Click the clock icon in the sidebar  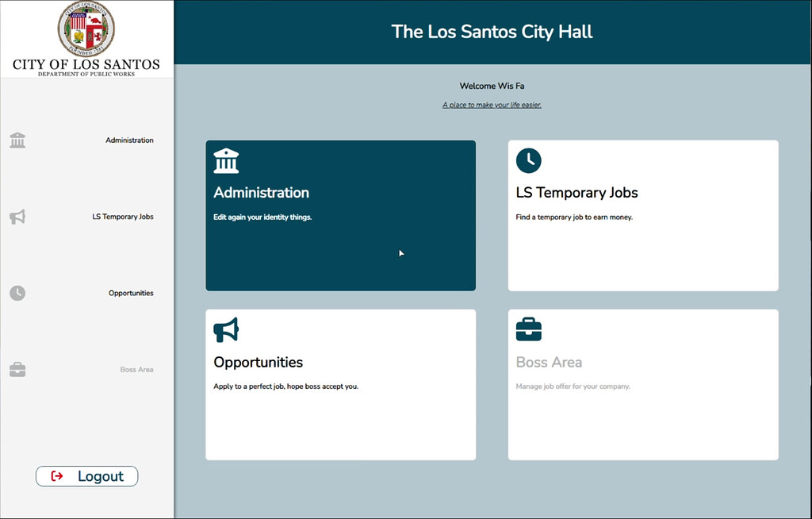click(17, 293)
